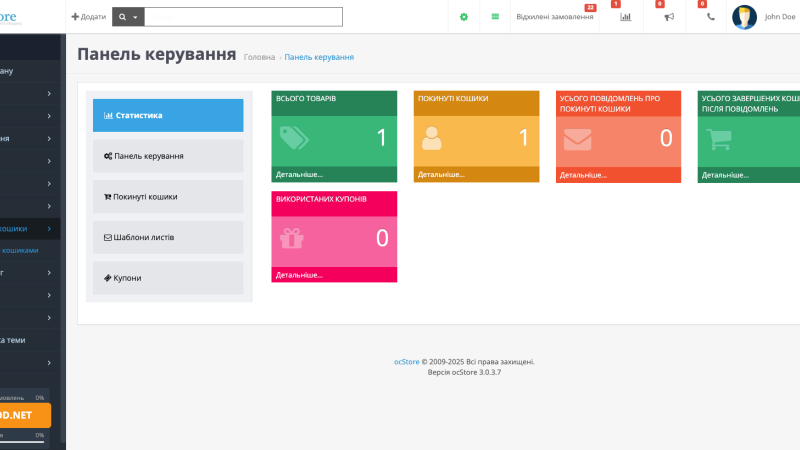The width and height of the screenshot is (800, 450).
Task: Open the megaphone notifications icon
Action: [x=669, y=17]
